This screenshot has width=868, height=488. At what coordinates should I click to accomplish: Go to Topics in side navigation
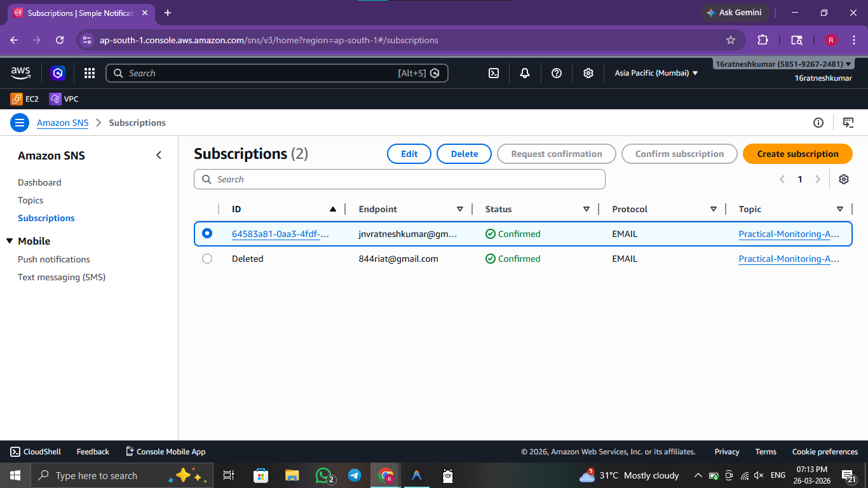(x=31, y=200)
